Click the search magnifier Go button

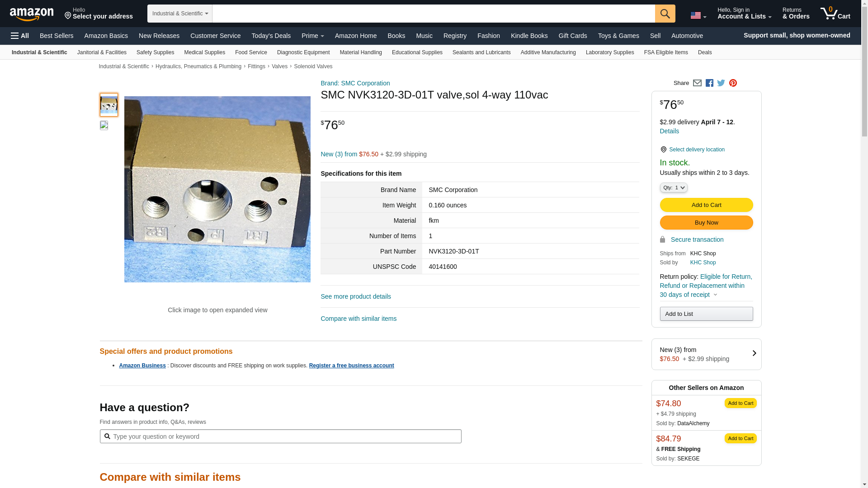[665, 14]
